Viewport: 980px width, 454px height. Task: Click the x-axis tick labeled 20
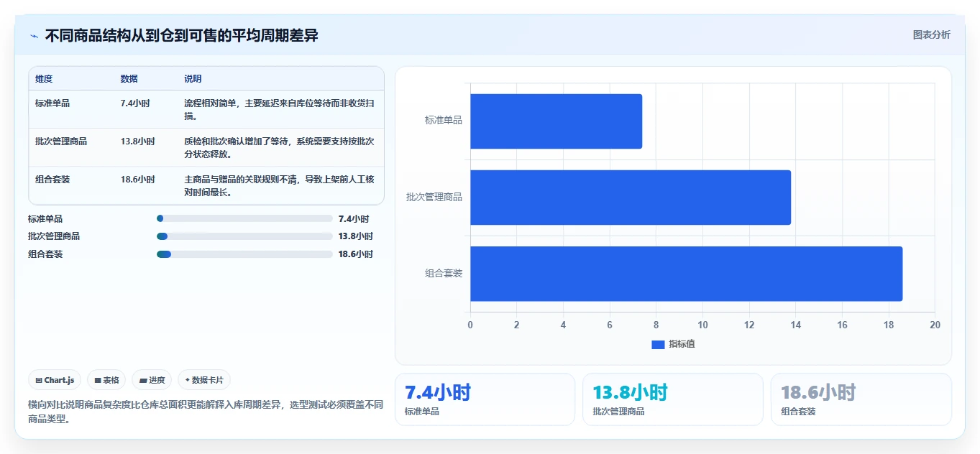935,325
